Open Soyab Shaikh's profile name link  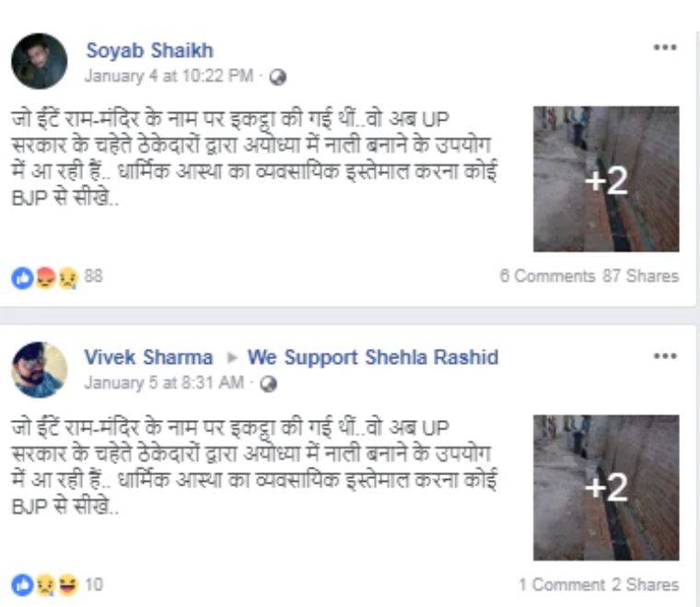pyautogui.click(x=149, y=51)
